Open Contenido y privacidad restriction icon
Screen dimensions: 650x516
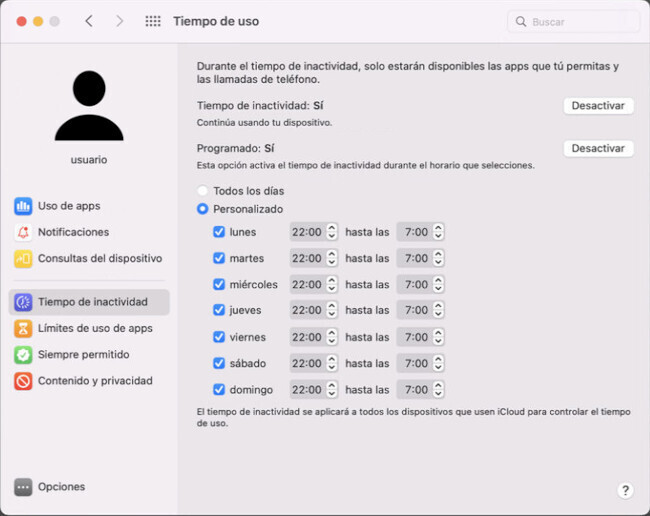coord(23,381)
